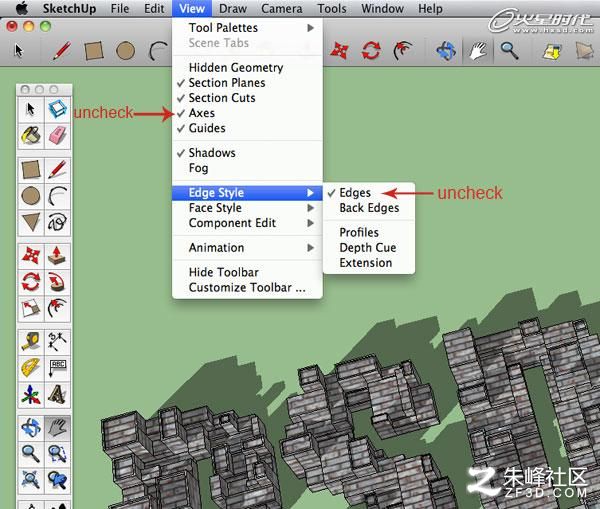Screen dimensions: 600x509
Task: Uncheck Axes in the View menu
Action: [x=247, y=113]
